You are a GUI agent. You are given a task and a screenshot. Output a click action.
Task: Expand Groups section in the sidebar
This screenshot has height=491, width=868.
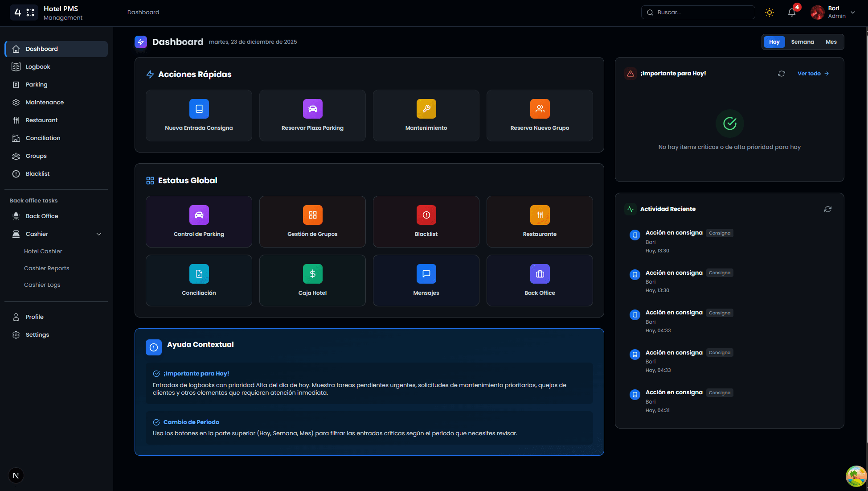click(x=37, y=156)
